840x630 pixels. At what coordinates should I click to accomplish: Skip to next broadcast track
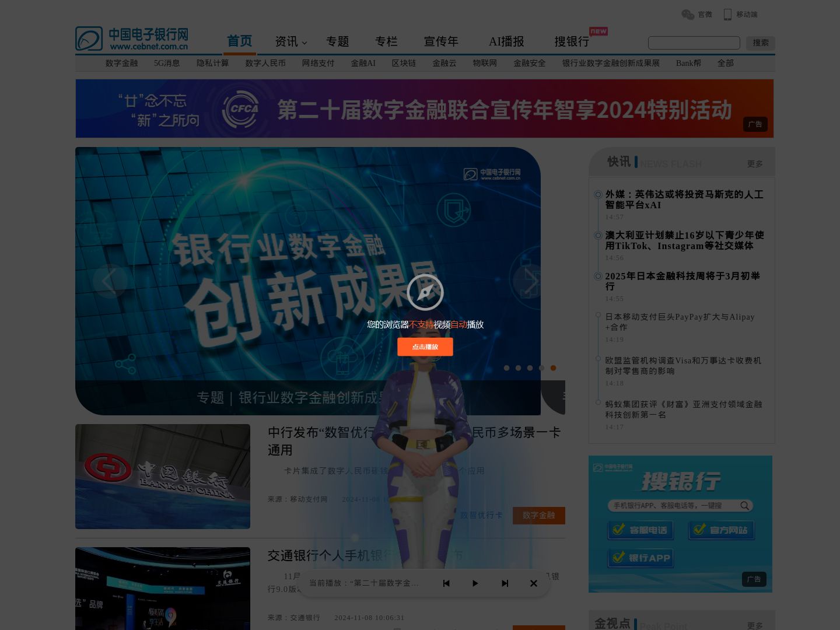(505, 583)
